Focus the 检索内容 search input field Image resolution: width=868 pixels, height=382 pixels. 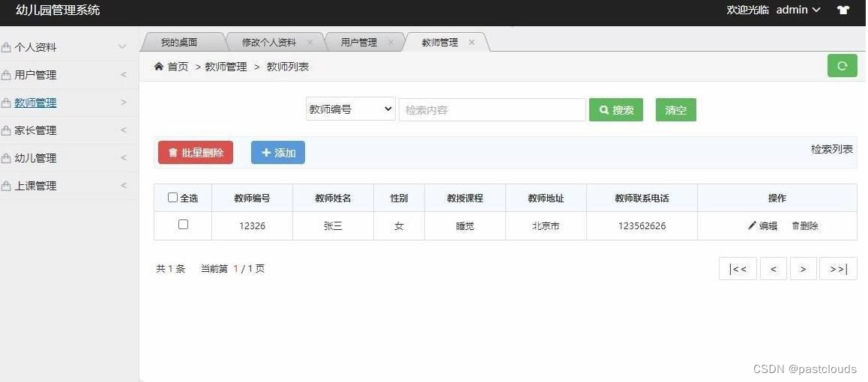pyautogui.click(x=492, y=109)
